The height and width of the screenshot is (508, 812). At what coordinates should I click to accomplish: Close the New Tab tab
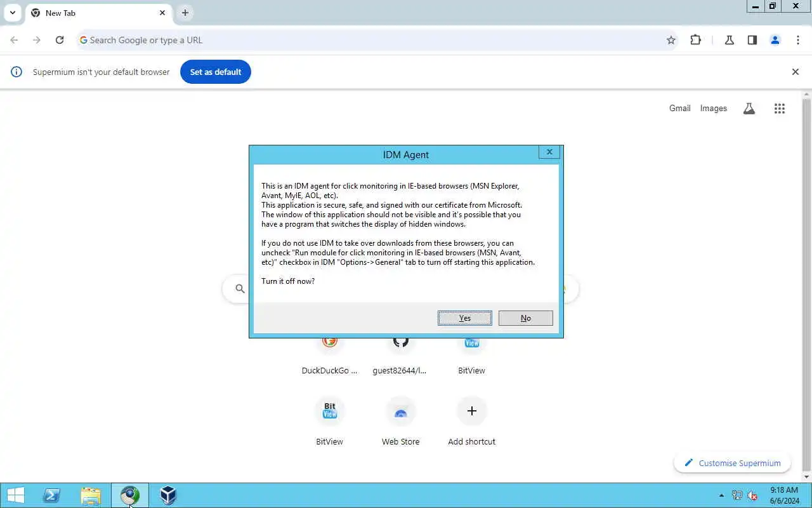coord(162,13)
